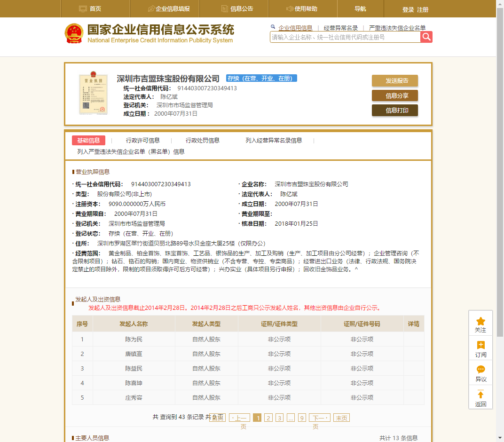Click the 关注 star icon
The image size is (504, 442).
480,322
